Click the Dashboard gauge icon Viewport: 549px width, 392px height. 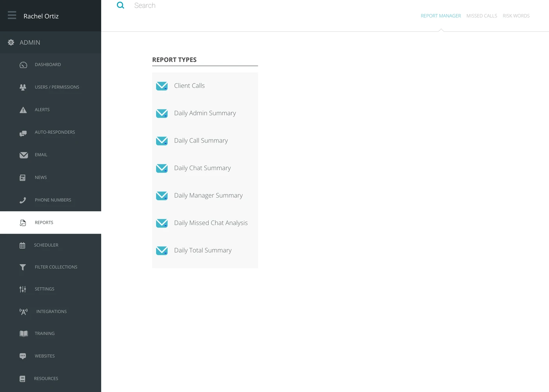pos(24,65)
